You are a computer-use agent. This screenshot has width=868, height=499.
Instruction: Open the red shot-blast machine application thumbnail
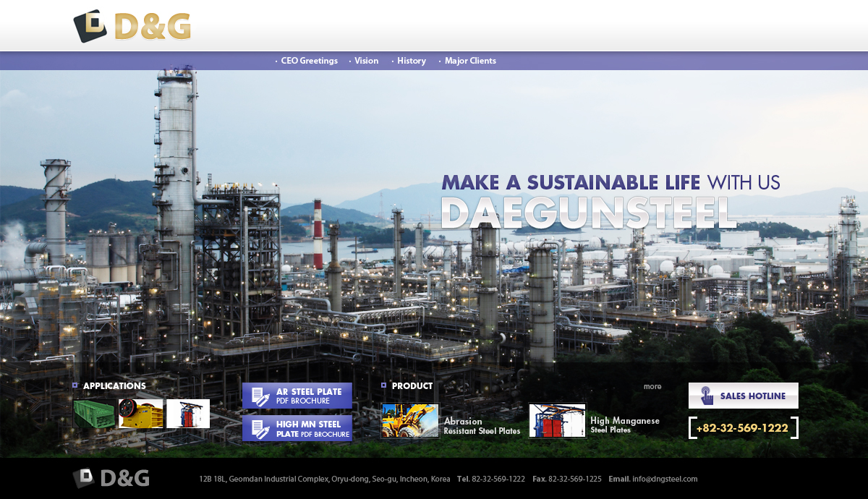coord(188,414)
